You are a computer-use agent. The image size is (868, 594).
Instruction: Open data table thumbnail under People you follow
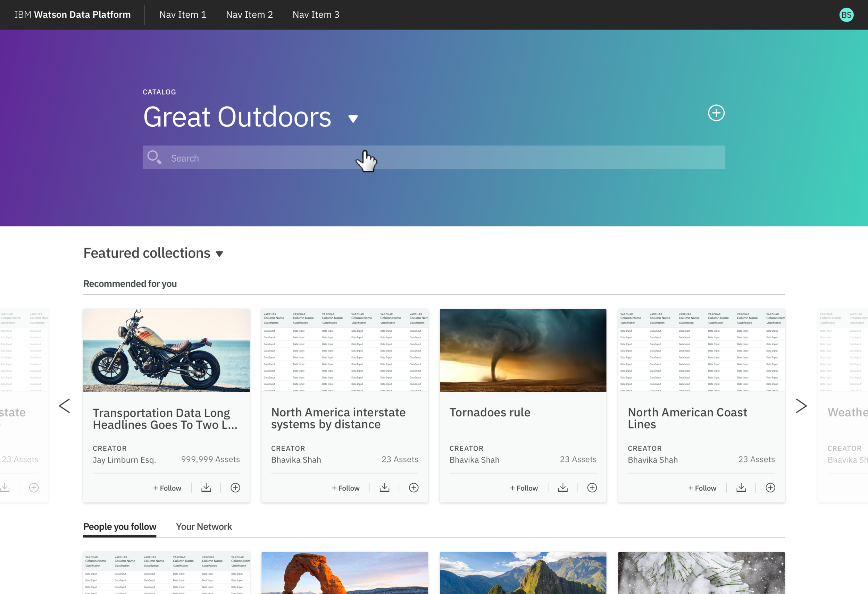tap(167, 573)
